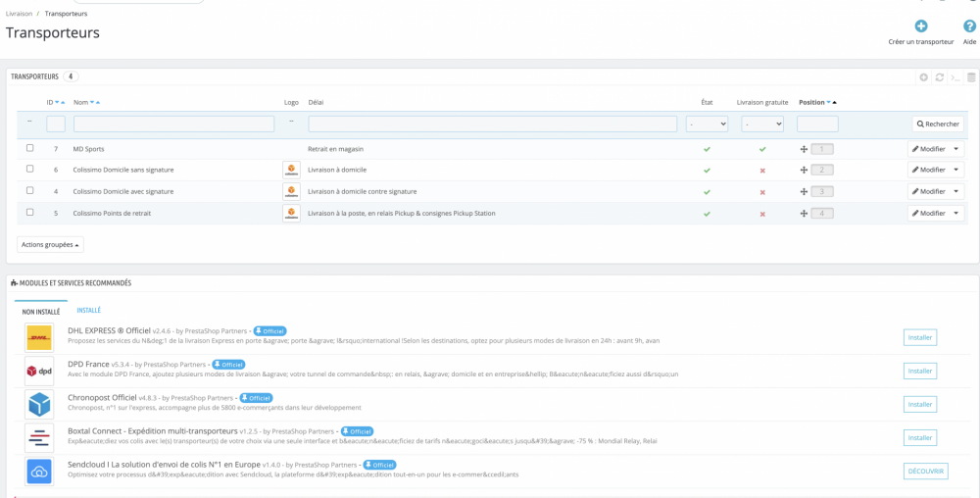Image resolution: width=980 pixels, height=498 pixels.
Task: Click the MD Sports drag-move position handle
Action: coord(805,149)
